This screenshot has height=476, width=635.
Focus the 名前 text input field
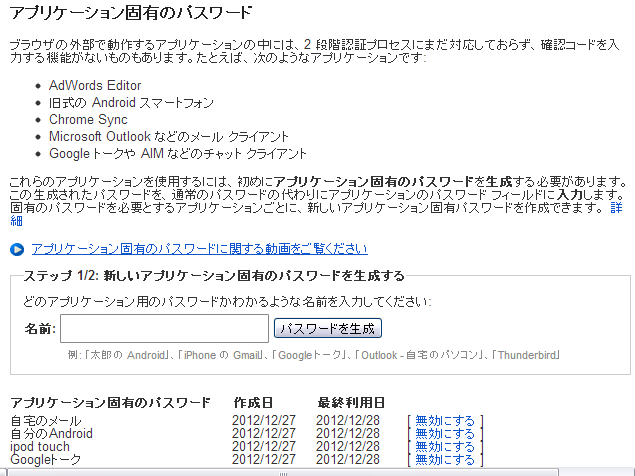164,328
